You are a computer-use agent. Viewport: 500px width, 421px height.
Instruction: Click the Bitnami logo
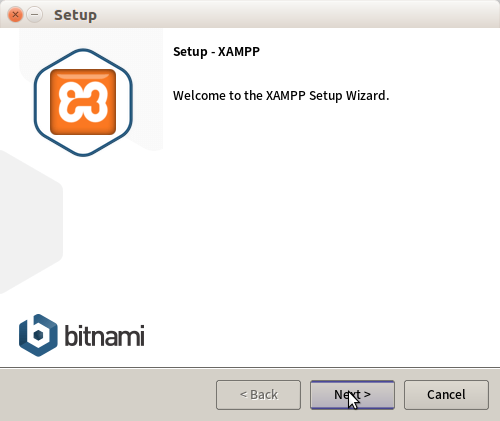82,335
